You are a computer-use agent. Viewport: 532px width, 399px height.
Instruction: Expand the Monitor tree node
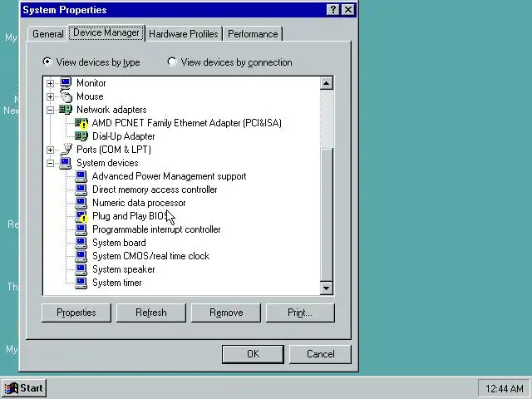[x=50, y=83]
